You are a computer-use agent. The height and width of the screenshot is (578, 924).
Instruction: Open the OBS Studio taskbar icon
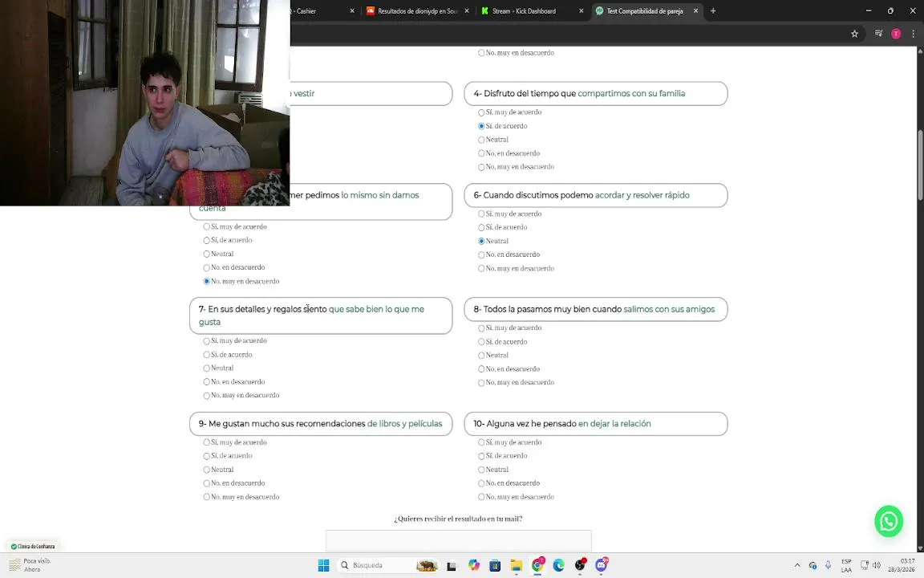click(580, 565)
